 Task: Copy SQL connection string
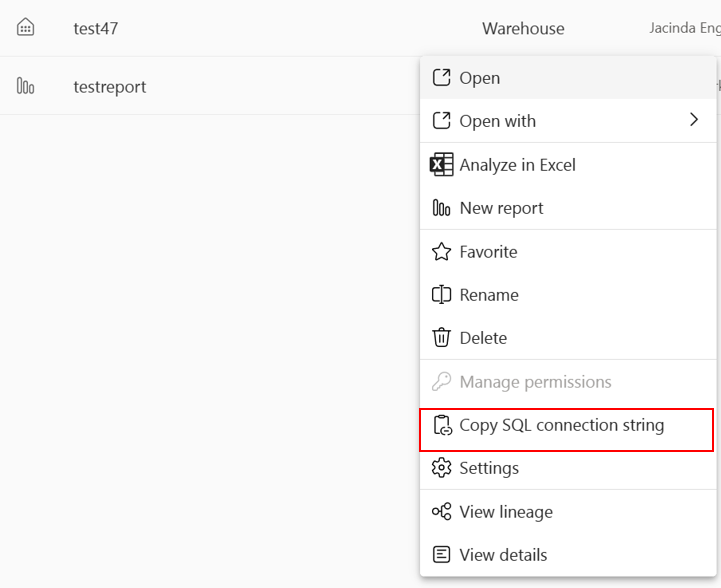point(561,425)
